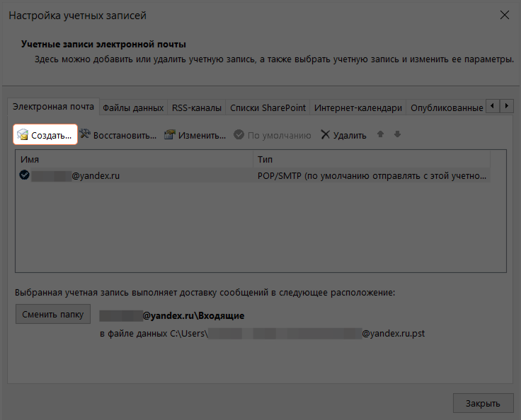This screenshot has height=420, width=521.
Task: Move account down with arrow icon
Action: pyautogui.click(x=397, y=134)
